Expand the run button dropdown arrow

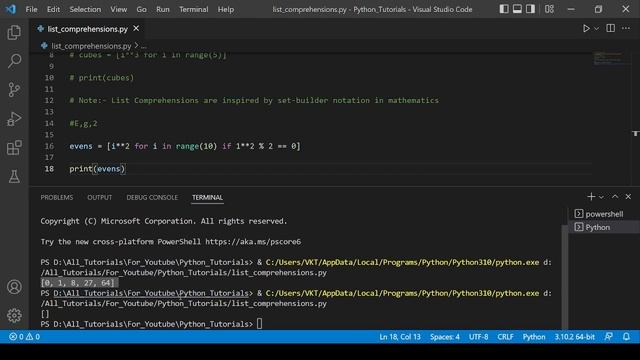point(597,29)
